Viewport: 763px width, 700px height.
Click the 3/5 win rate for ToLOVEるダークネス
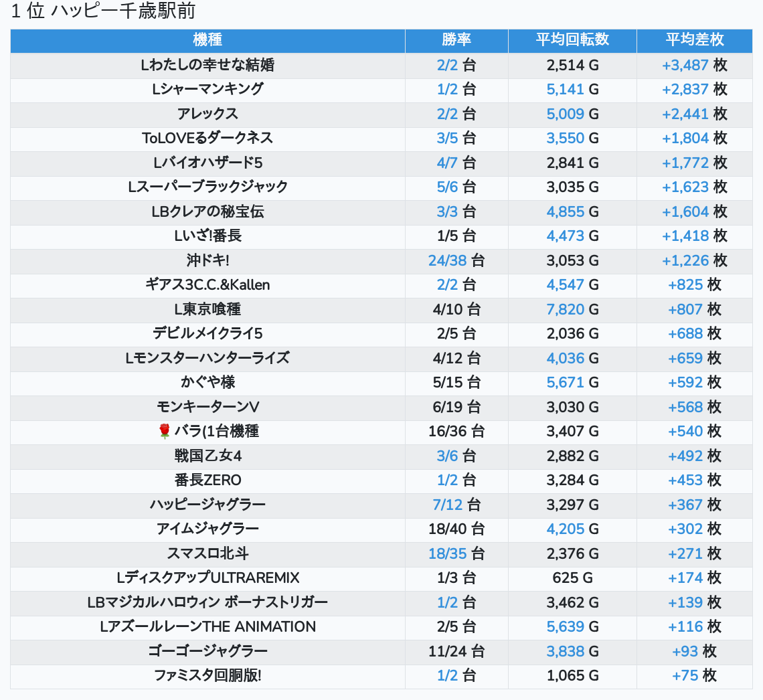tap(447, 139)
